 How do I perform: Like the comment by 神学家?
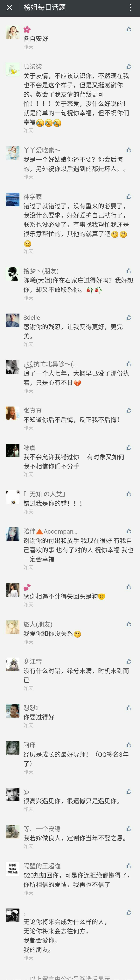129,196
